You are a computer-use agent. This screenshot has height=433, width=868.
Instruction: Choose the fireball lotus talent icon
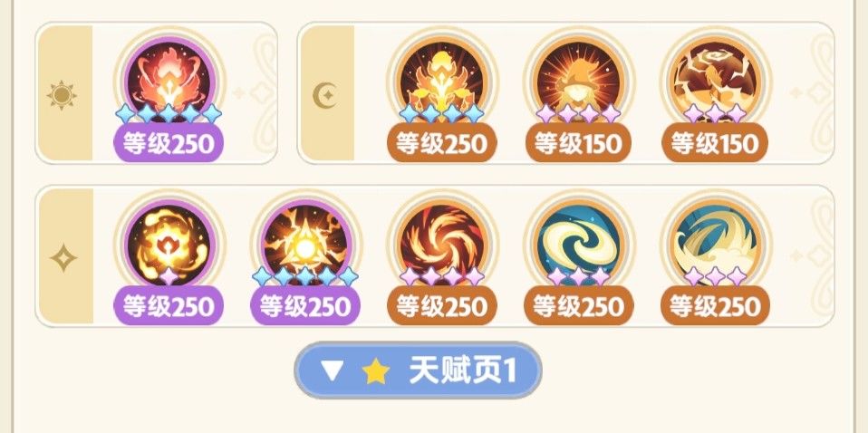(x=169, y=245)
